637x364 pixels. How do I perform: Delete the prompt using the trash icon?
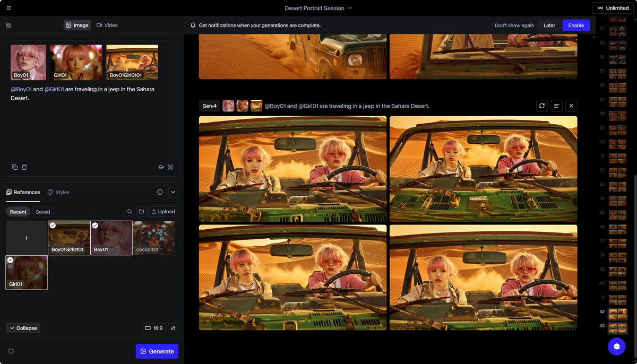click(24, 167)
